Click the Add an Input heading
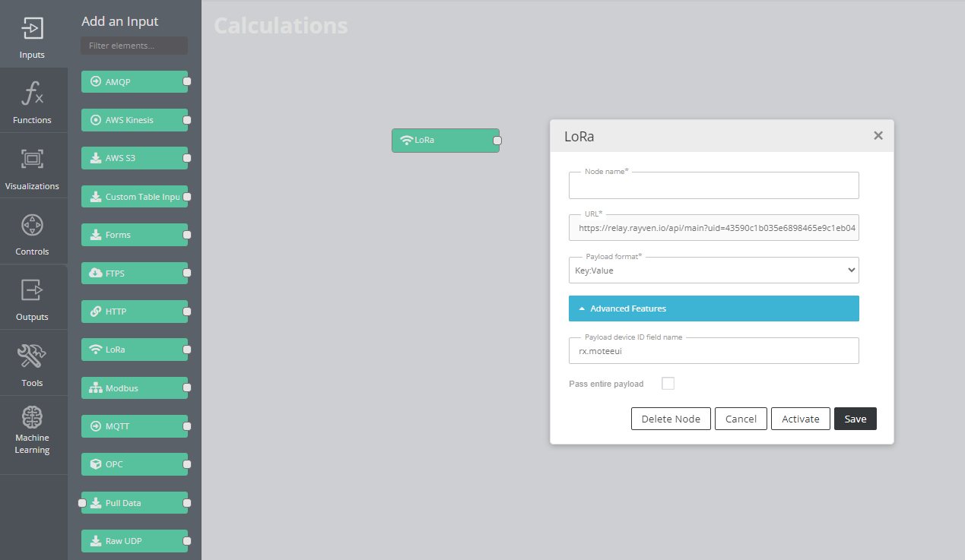Viewport: 965px width, 560px height. coord(120,21)
